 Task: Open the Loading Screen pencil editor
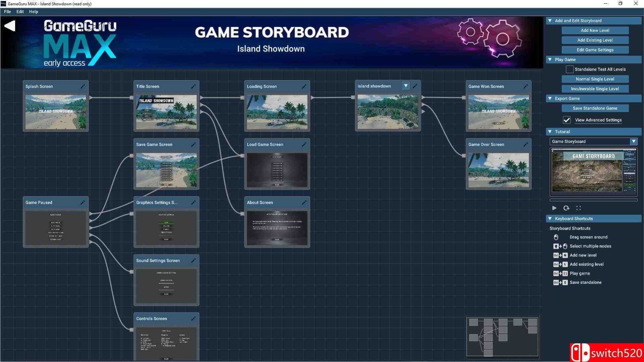point(304,86)
